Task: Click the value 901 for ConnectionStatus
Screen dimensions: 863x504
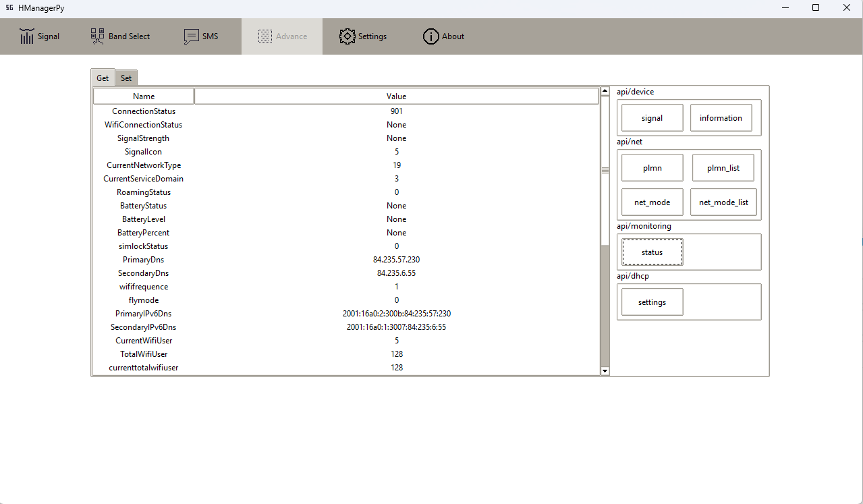Action: coord(397,111)
